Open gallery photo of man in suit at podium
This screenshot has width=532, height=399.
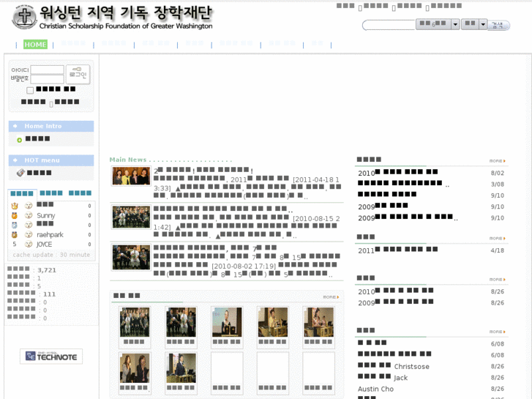click(181, 368)
